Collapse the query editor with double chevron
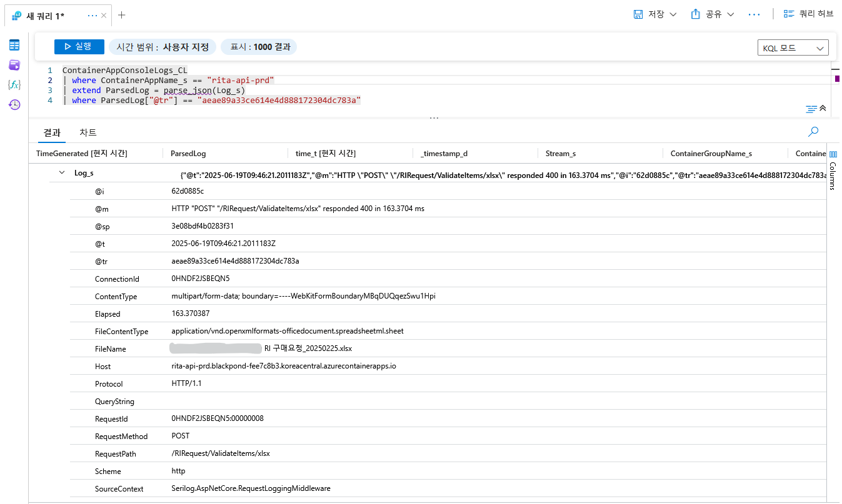The height and width of the screenshot is (504, 842). pyautogui.click(x=823, y=109)
